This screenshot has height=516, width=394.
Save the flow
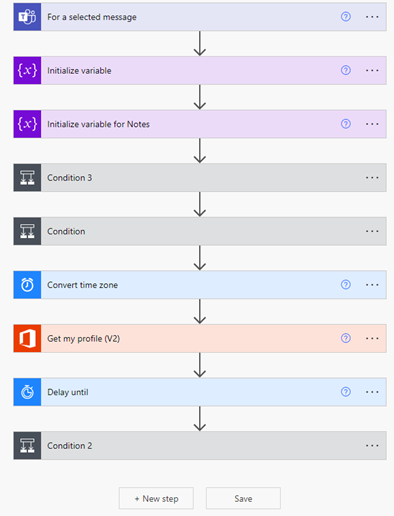pos(243,498)
